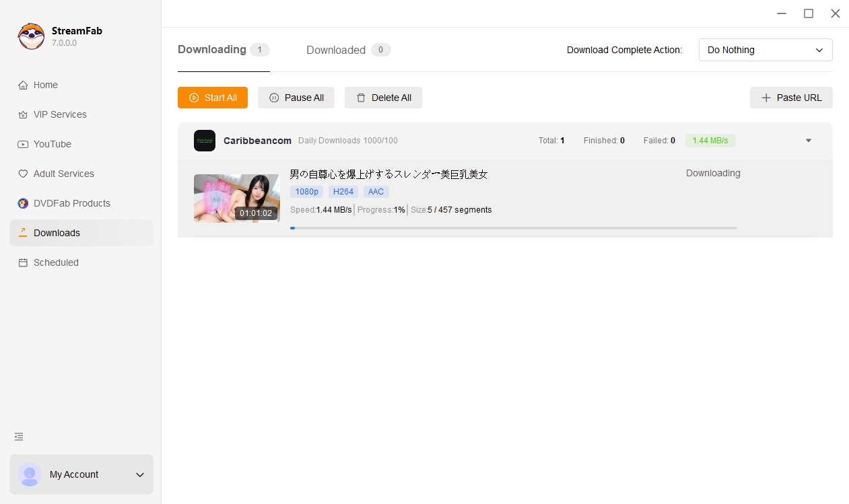Click the download progress bar
This screenshot has height=504, width=849.
514,228
